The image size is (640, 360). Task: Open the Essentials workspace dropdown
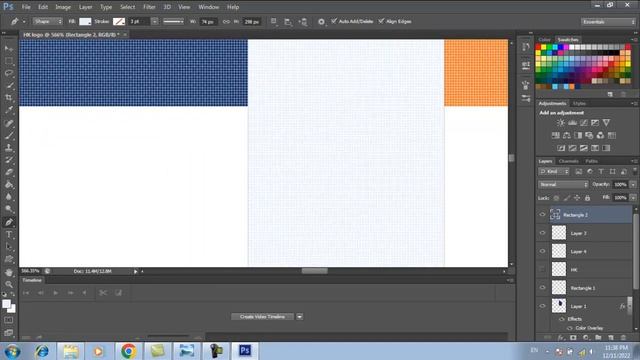pos(608,22)
